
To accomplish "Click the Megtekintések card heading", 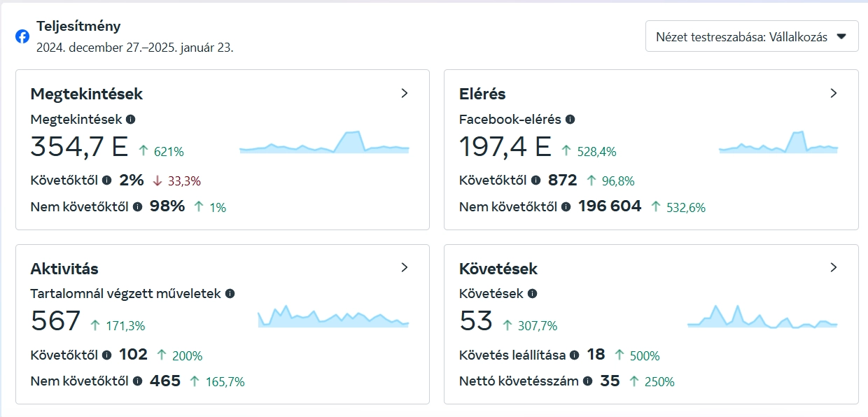I will click(87, 94).
